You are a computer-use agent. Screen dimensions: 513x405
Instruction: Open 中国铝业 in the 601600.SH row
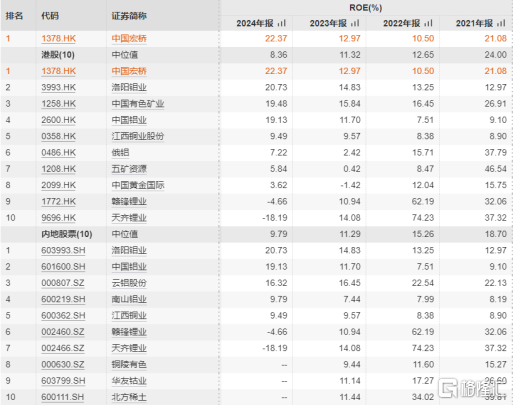[129, 267]
